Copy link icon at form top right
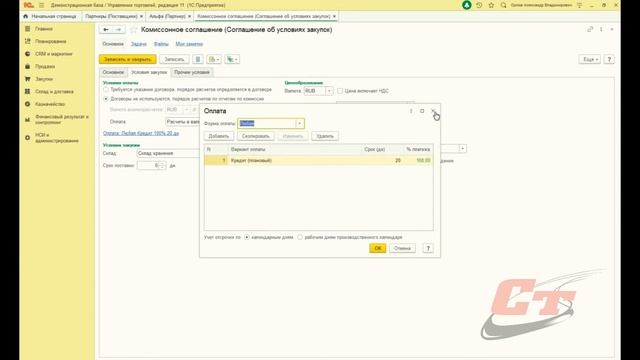This screenshot has width=640, height=360. [x=590, y=29]
